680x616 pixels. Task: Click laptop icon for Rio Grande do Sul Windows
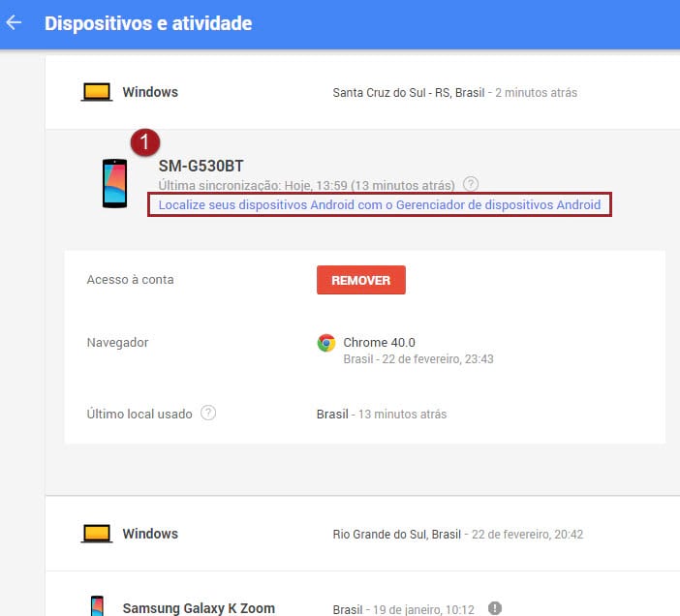(x=97, y=534)
